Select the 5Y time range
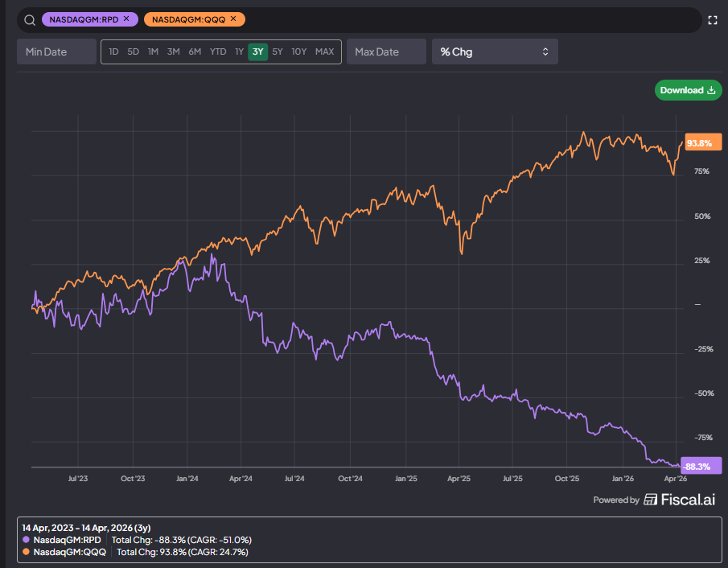Screen dimensions: 728x568 click(x=278, y=51)
